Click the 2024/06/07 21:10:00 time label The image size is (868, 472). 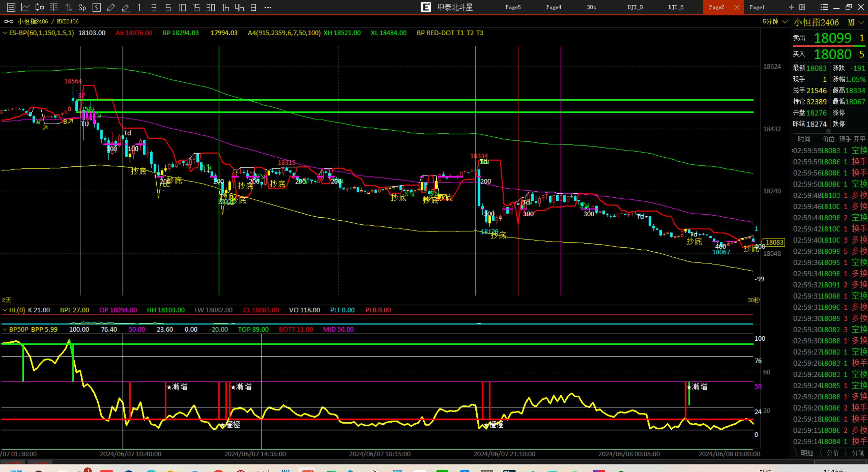(504, 454)
